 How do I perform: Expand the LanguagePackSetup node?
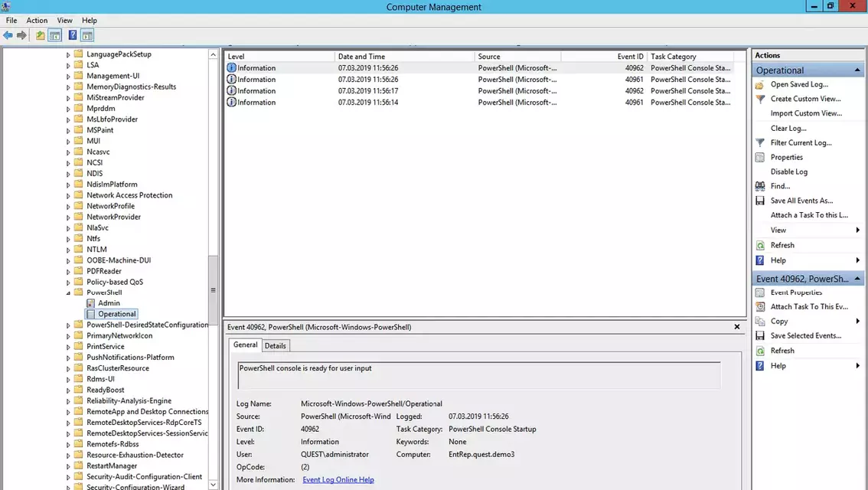(x=69, y=55)
